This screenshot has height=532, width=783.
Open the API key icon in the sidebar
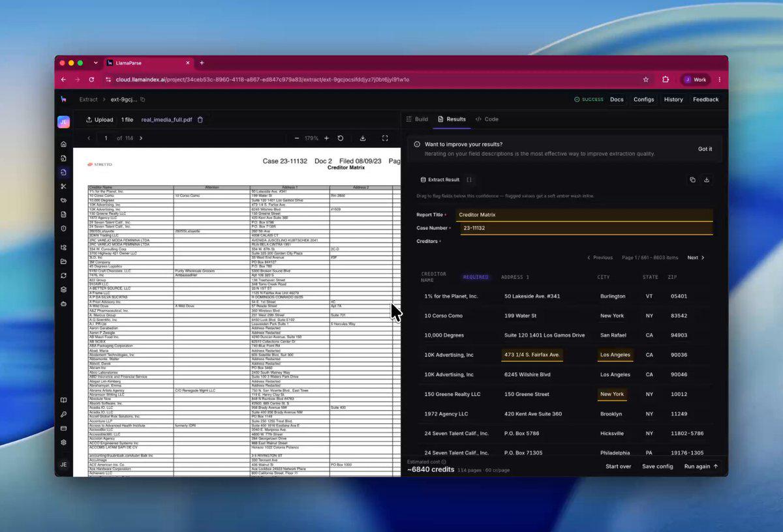pos(63,414)
